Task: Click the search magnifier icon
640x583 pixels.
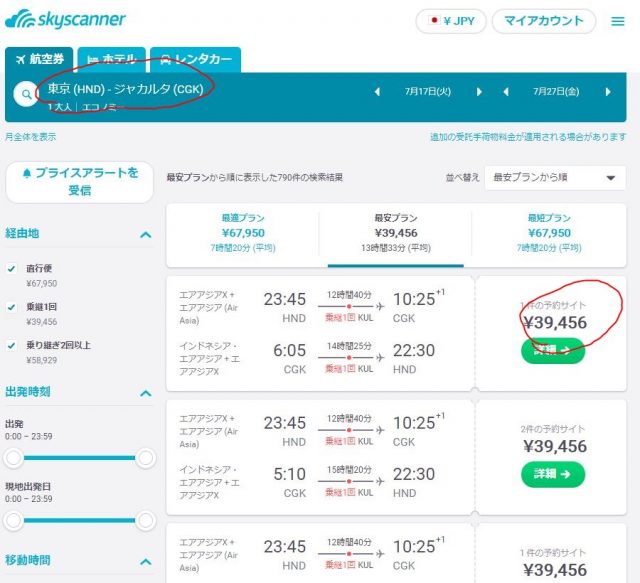Action: point(26,94)
